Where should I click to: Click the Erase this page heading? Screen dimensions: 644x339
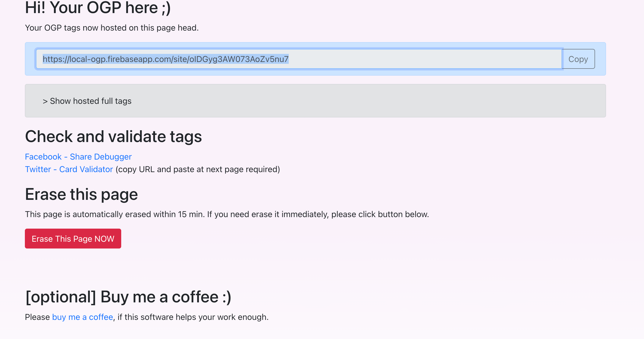pyautogui.click(x=81, y=194)
